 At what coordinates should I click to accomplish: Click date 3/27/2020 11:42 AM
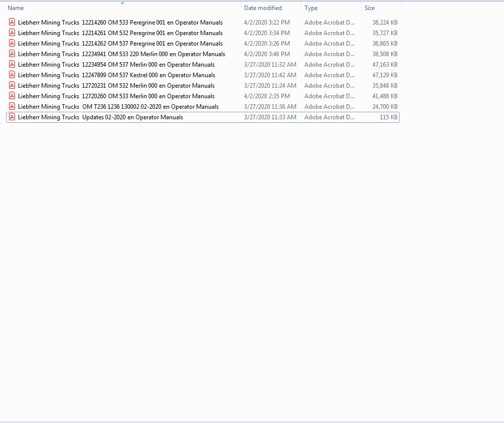(270, 75)
